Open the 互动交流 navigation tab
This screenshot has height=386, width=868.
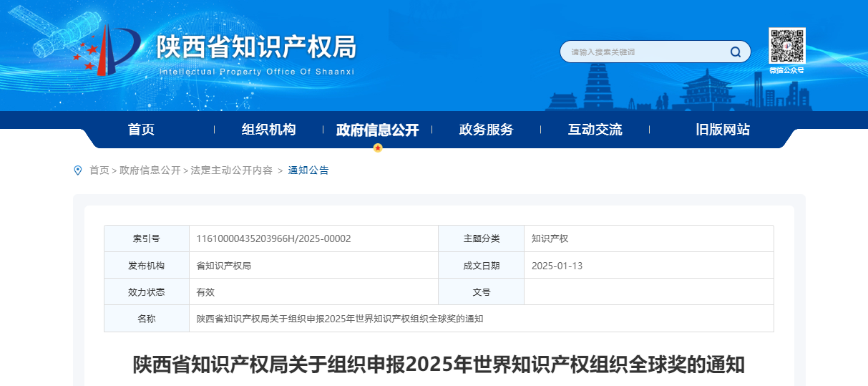pos(595,130)
